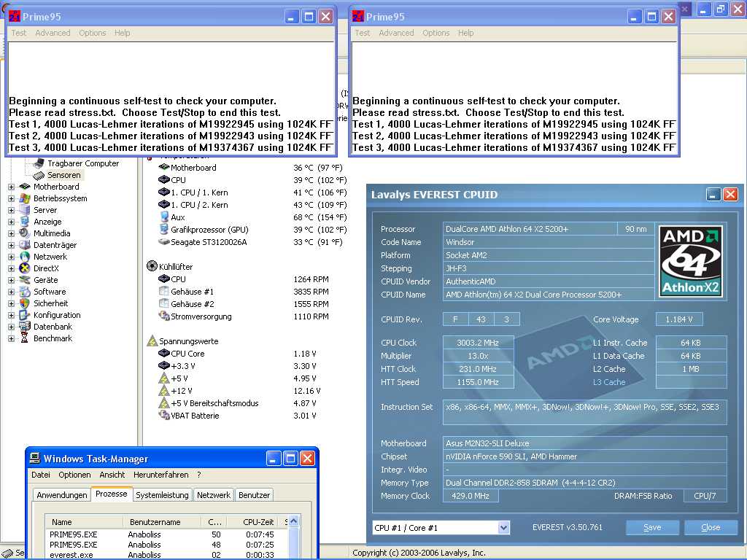Sort processes by the Name column header
Viewport: 747px width, 560px height.
click(x=85, y=522)
